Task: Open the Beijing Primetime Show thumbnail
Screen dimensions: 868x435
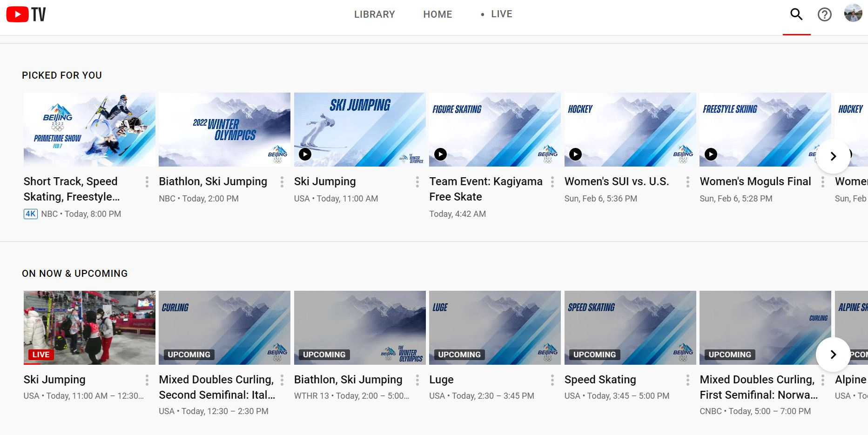Action: (x=89, y=129)
